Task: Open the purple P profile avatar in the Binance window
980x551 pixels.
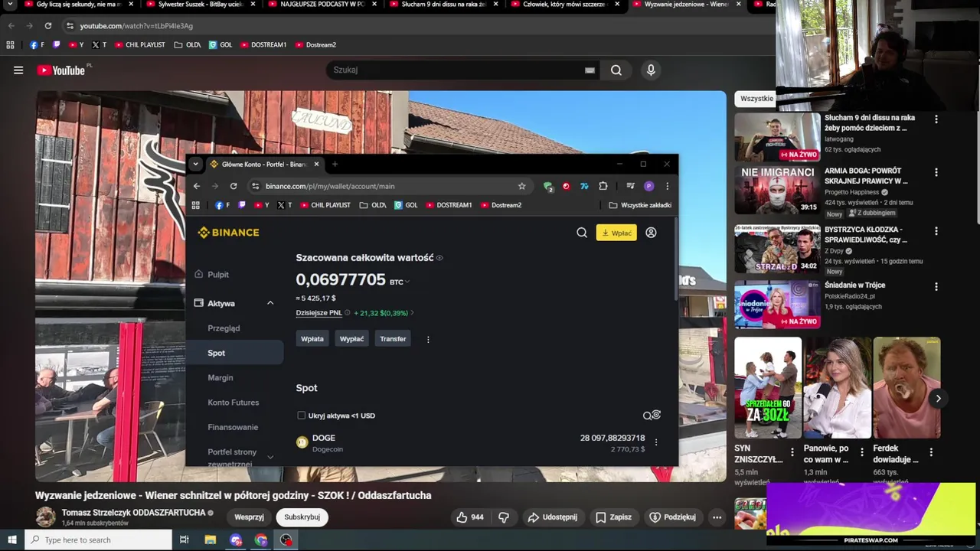Action: (x=648, y=186)
